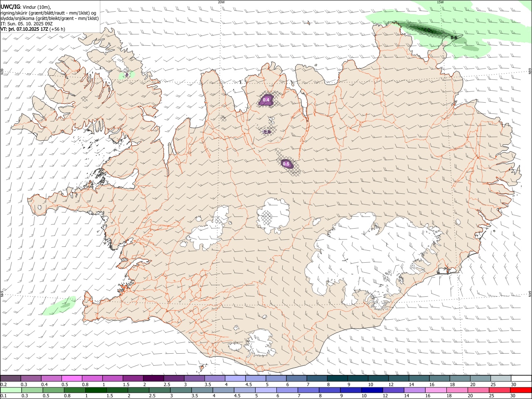Click the purple snow patch labeled 0.5

286,164
